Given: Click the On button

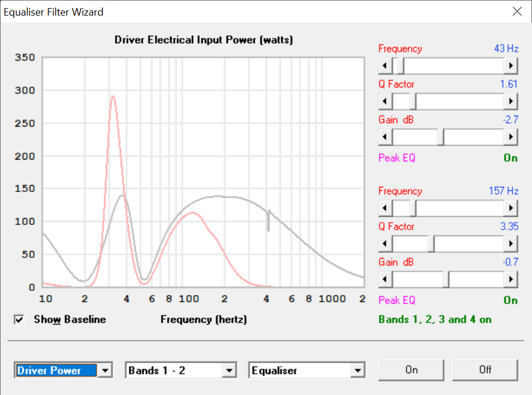Looking at the screenshot, I should pyautogui.click(x=411, y=370).
